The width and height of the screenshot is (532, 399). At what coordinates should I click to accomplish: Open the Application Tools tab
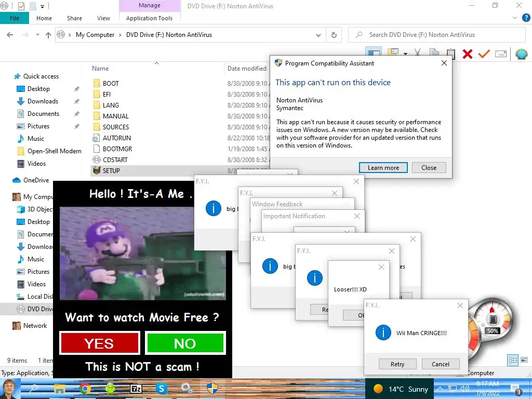(149, 18)
